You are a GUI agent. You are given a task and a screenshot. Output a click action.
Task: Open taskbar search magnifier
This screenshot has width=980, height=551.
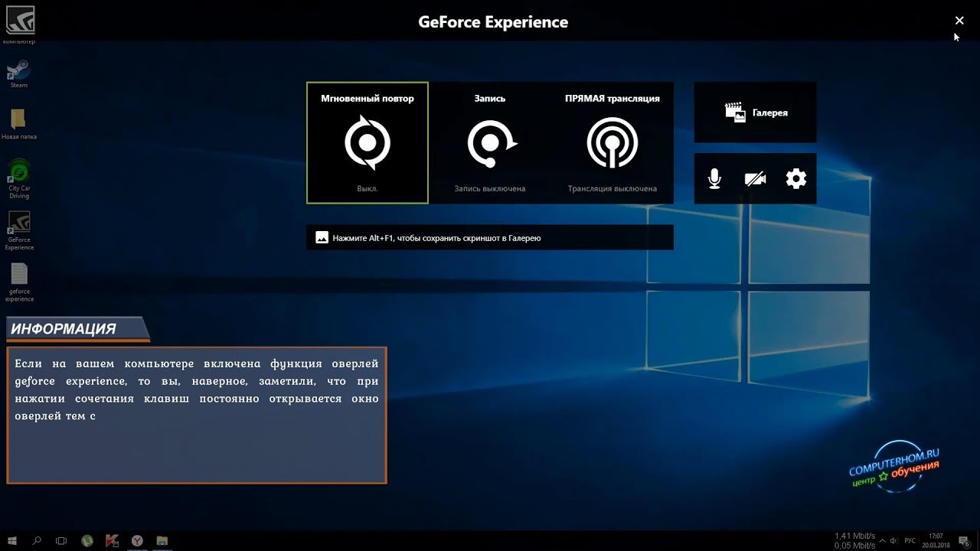[x=37, y=541]
